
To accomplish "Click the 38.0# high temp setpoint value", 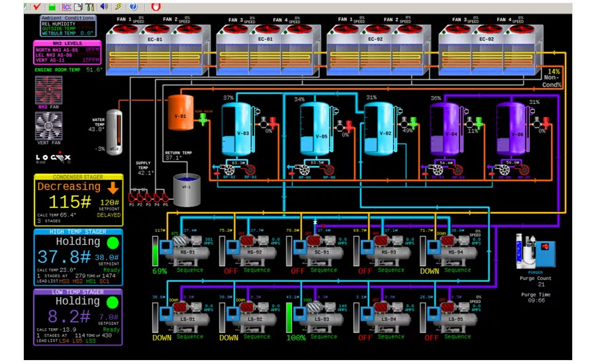I will tap(107, 257).
